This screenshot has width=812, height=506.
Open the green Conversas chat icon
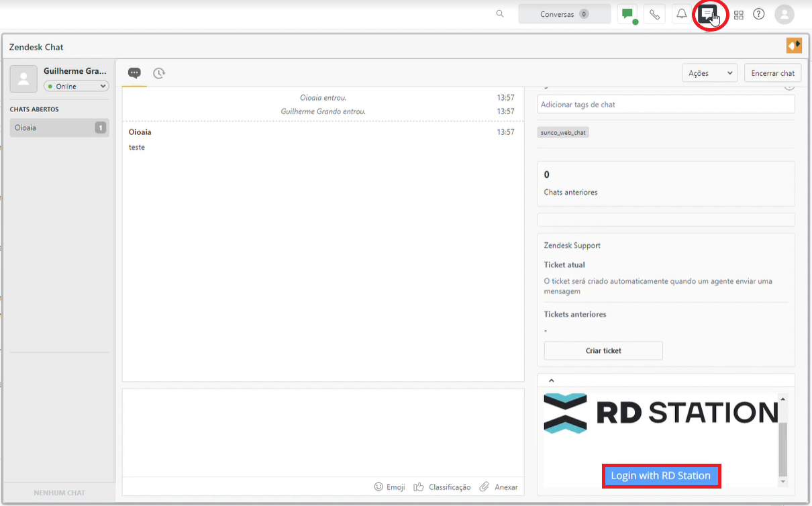pos(628,13)
